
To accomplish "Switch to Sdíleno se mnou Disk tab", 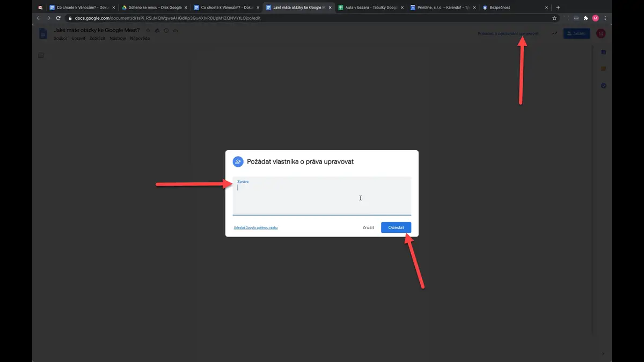I will [x=155, y=8].
